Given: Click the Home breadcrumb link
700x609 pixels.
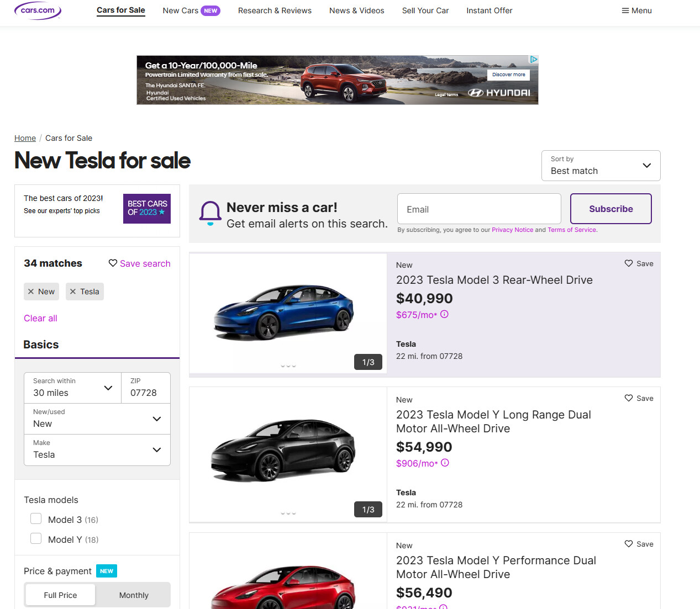Looking at the screenshot, I should coord(25,138).
